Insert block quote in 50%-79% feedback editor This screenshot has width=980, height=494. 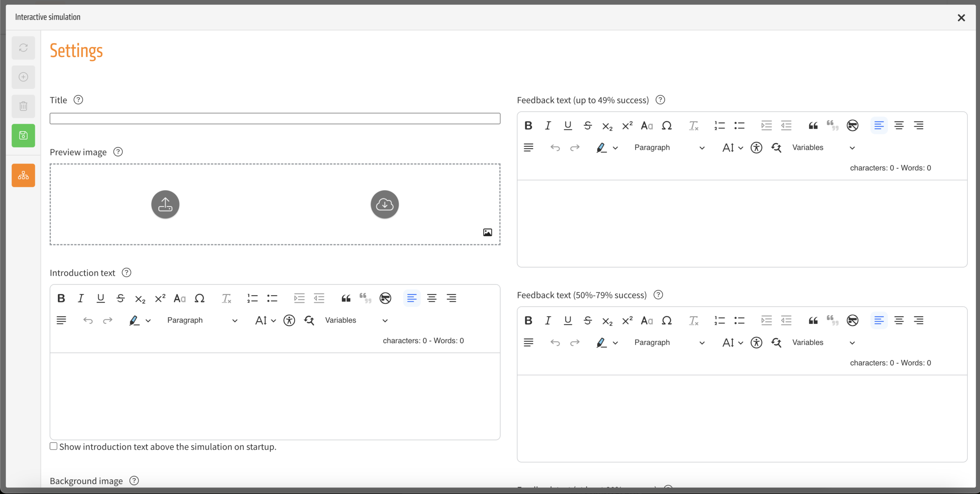[x=813, y=321]
